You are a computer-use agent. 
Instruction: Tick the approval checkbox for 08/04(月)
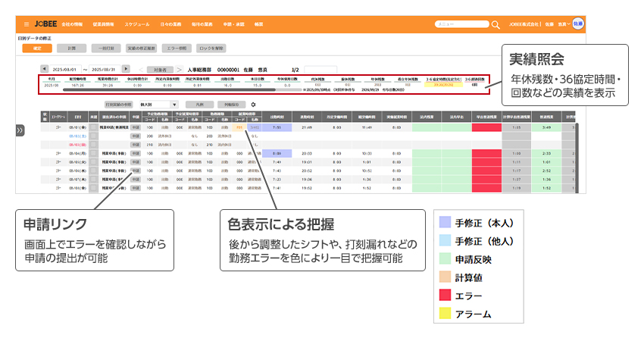(95, 153)
